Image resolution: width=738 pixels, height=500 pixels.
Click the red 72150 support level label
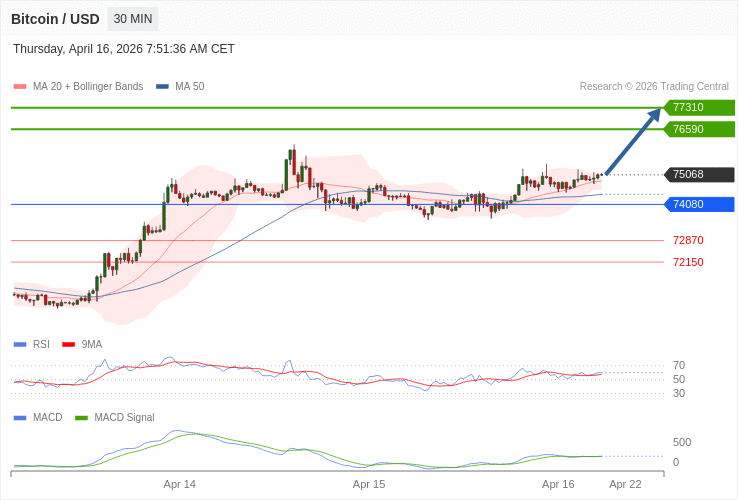click(688, 262)
